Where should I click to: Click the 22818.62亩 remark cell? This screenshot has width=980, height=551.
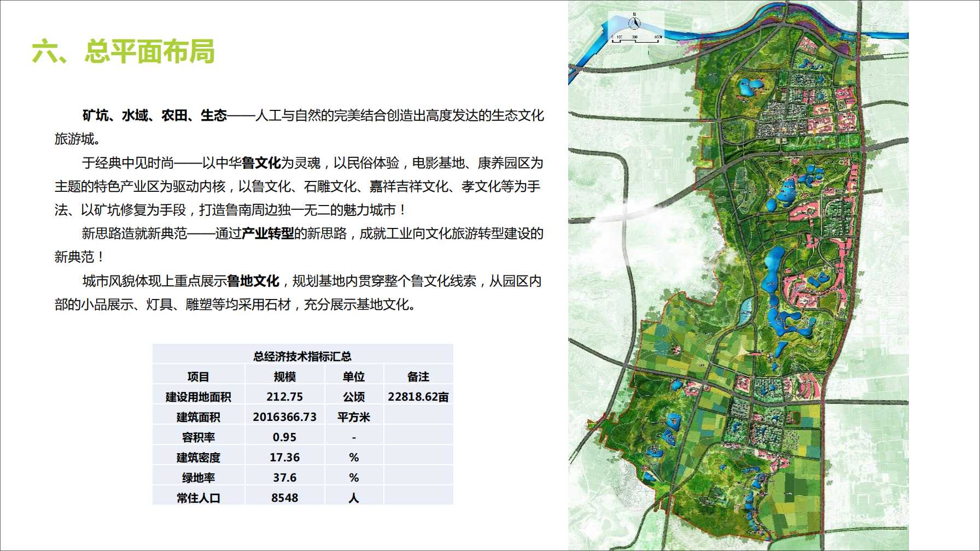pyautogui.click(x=418, y=397)
